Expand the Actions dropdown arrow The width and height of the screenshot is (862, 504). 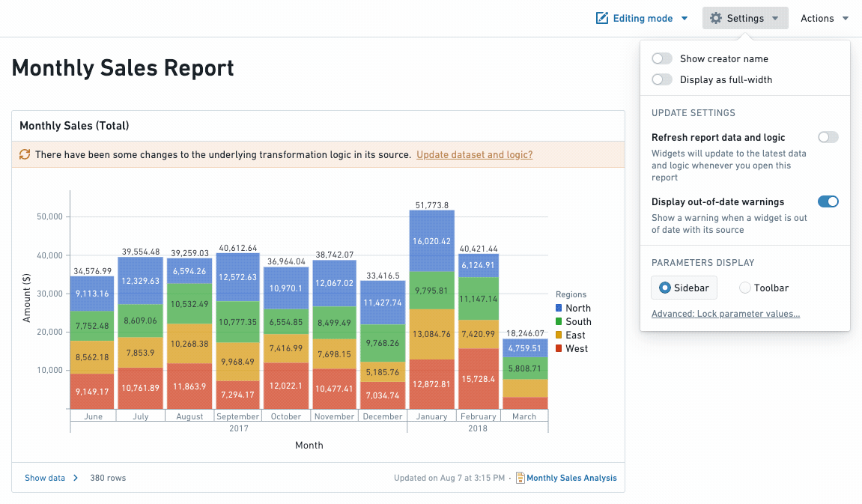846,18
